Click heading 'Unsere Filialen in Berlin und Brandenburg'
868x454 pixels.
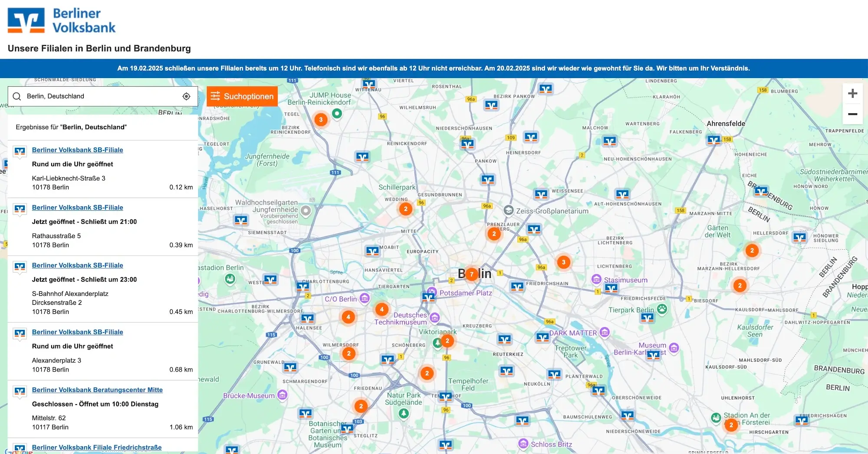99,48
